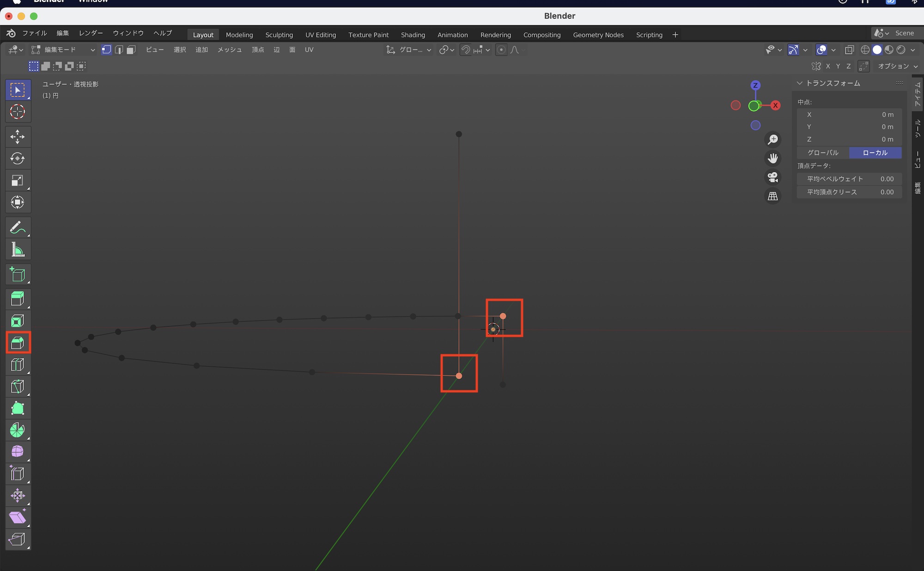
Task: Select the Annotate pencil tool
Action: point(18,227)
